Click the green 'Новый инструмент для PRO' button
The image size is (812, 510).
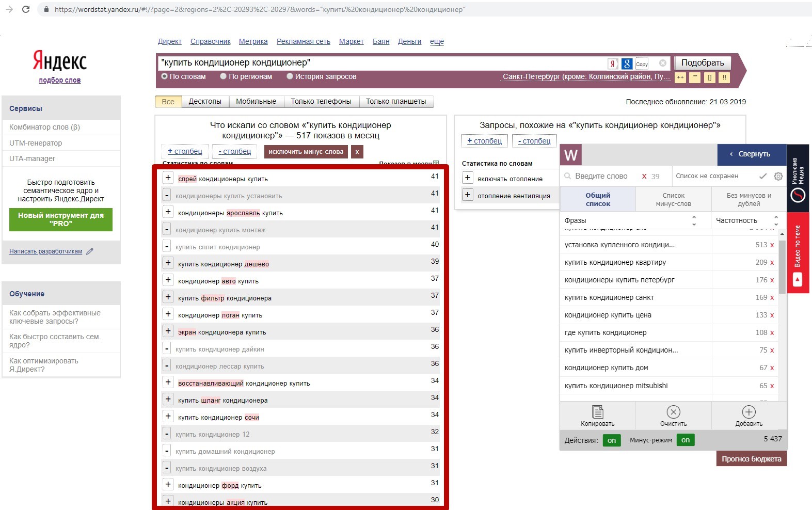coord(61,219)
